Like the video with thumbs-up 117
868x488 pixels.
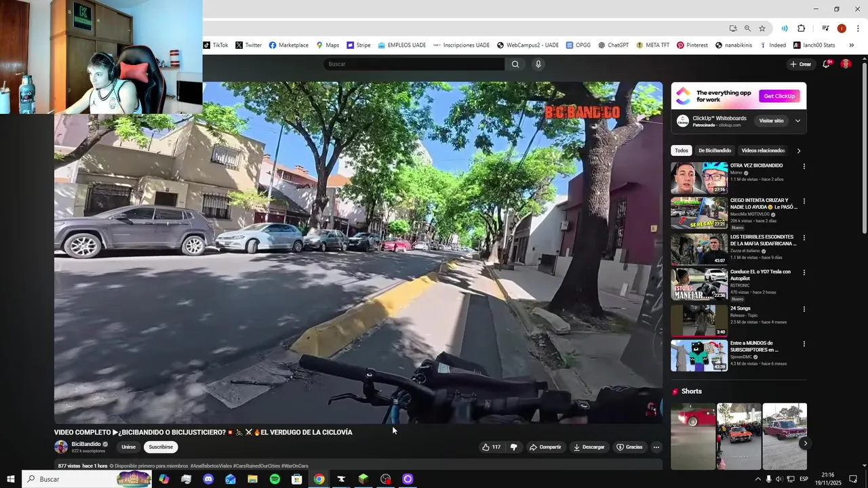pyautogui.click(x=492, y=447)
